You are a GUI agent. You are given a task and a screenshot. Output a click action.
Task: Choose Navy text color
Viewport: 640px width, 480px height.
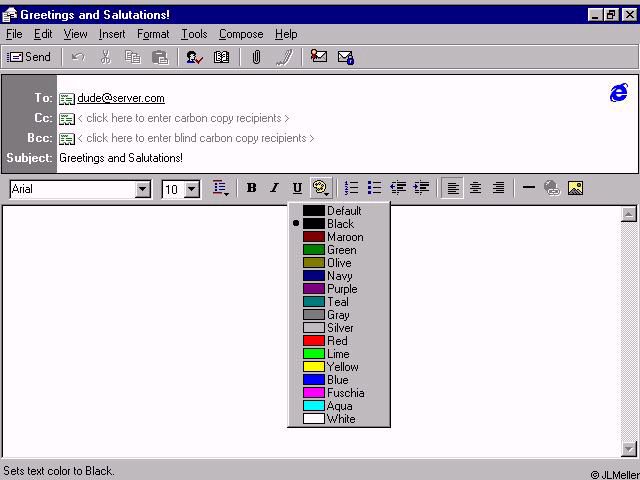tap(339, 276)
